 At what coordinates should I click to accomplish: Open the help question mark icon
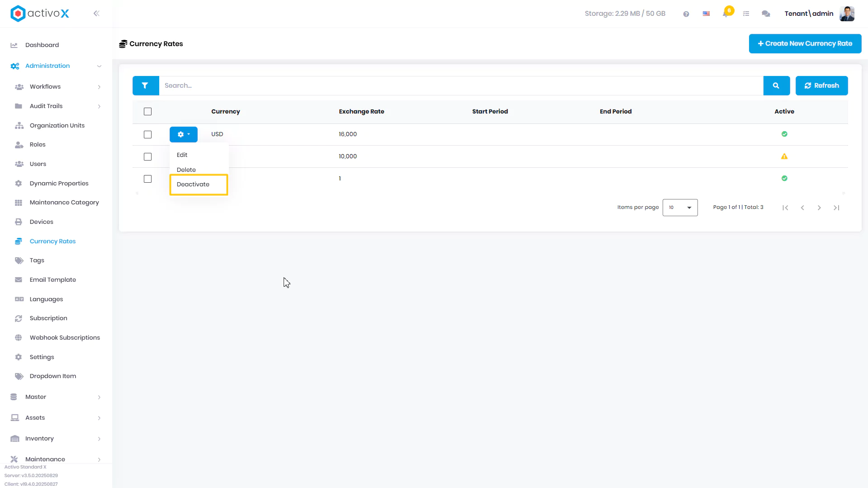click(x=686, y=14)
